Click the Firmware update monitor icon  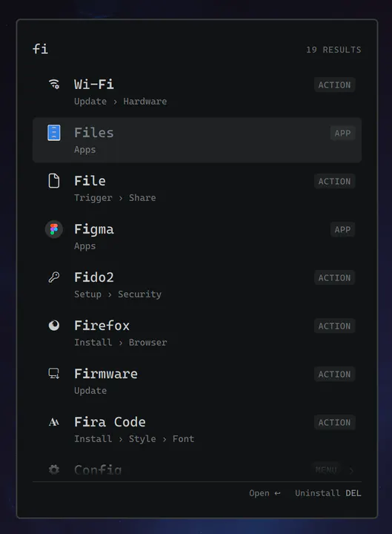click(x=54, y=374)
